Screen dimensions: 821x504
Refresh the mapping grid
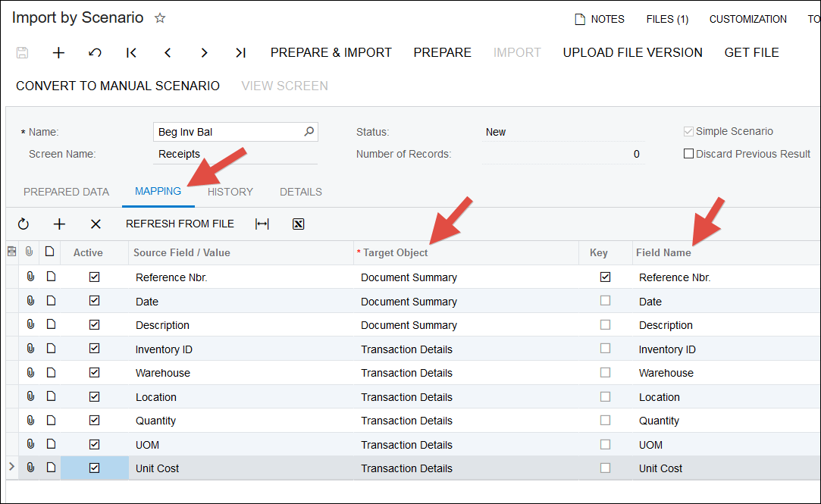click(x=24, y=224)
